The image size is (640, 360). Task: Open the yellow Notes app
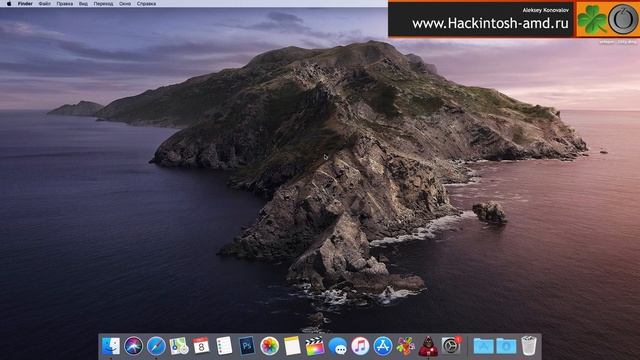(x=292, y=346)
